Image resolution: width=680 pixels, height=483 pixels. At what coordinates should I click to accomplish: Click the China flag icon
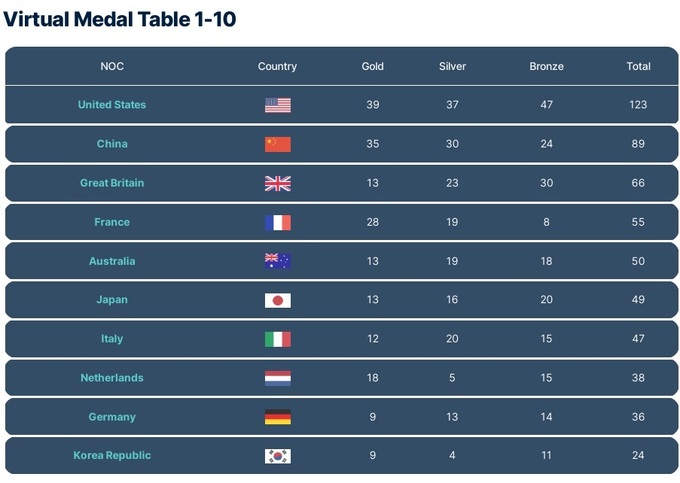277,144
